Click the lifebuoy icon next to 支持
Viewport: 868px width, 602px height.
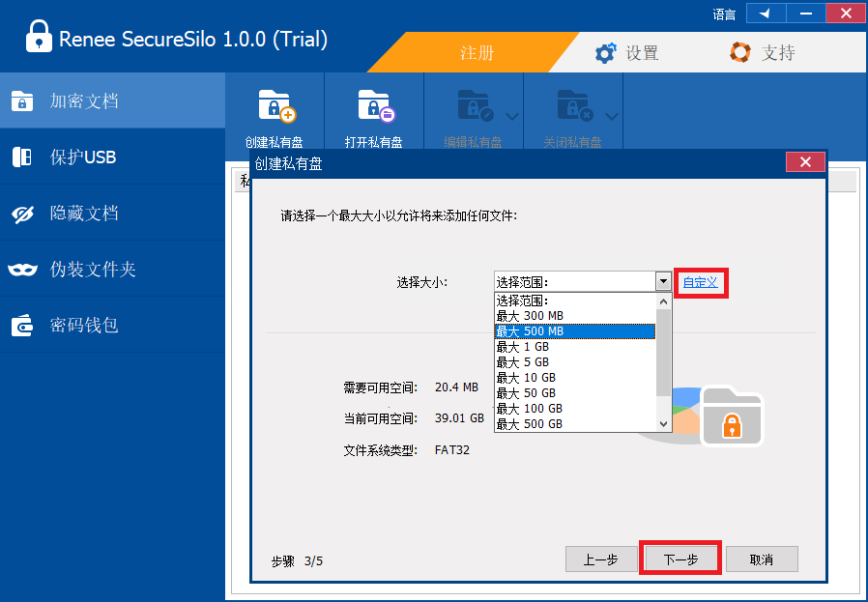(x=740, y=52)
